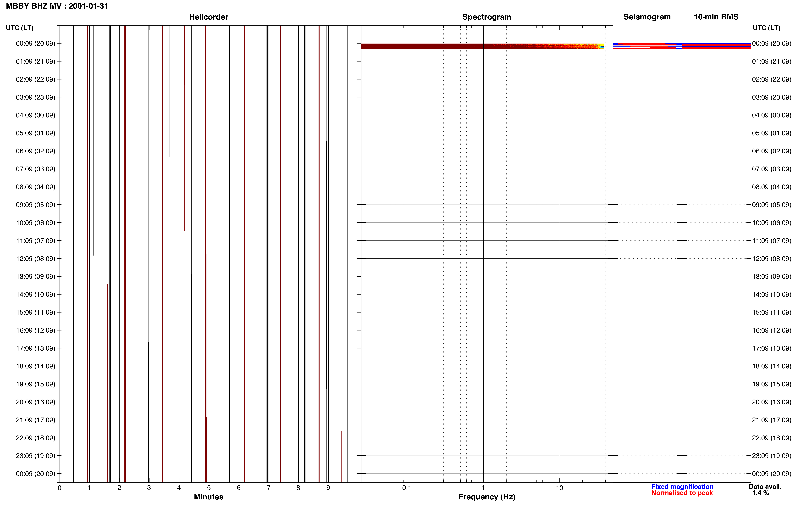This screenshot has height=508, width=812.
Task: Click 14:09 (10:09) on the RMS panel time axis
Action: (x=772, y=294)
